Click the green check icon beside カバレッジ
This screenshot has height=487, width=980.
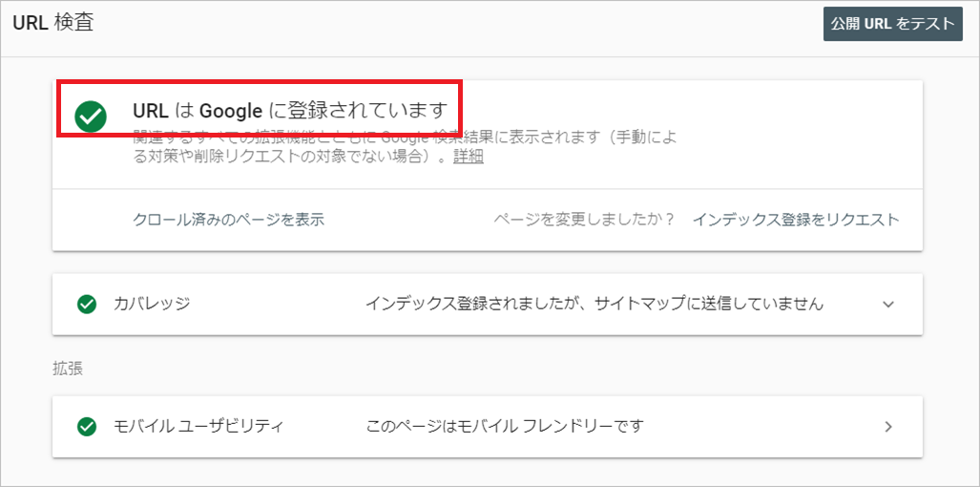pos(87,304)
